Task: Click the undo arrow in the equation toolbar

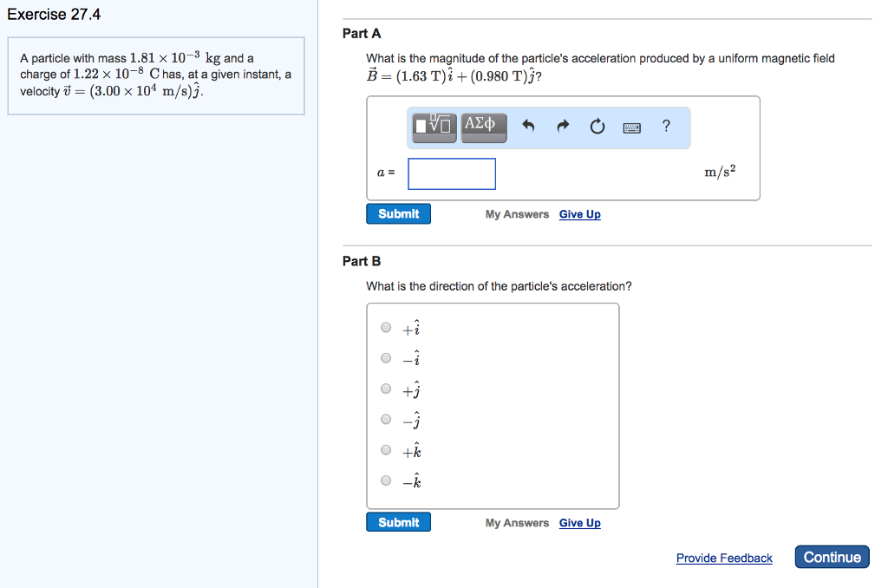Action: pos(527,127)
